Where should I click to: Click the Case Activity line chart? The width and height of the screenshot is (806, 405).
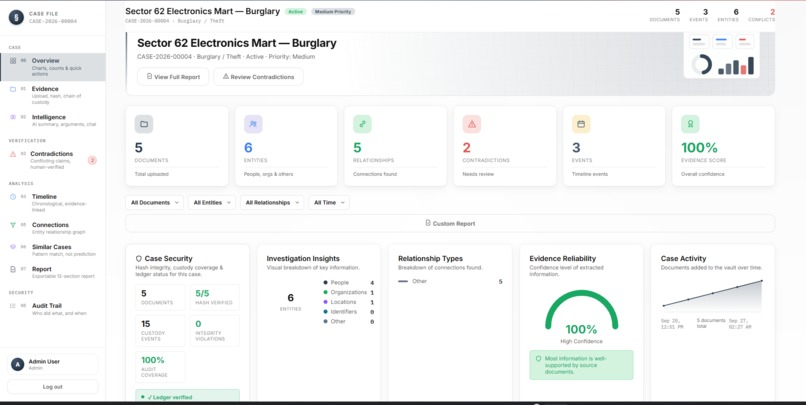tap(712, 294)
